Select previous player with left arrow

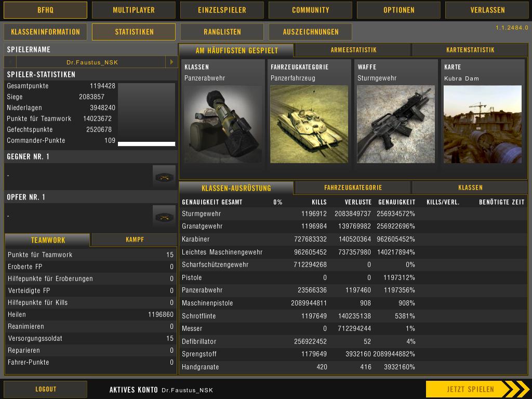(x=10, y=62)
